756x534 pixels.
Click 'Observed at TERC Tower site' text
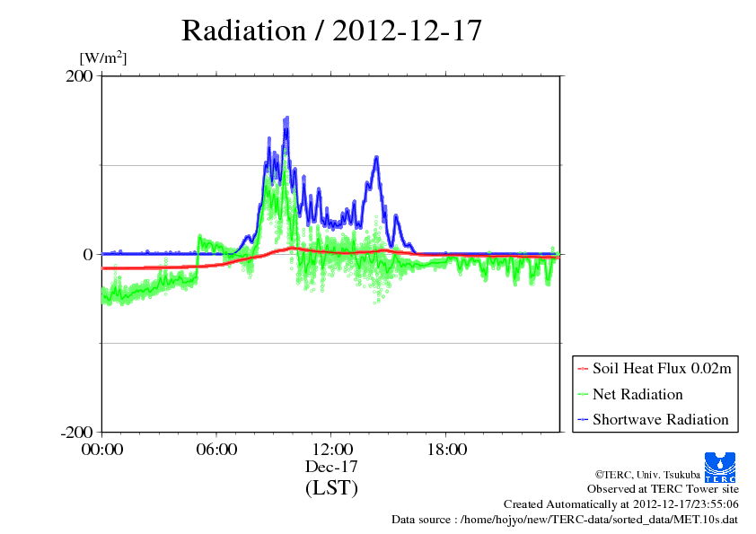pos(663,489)
